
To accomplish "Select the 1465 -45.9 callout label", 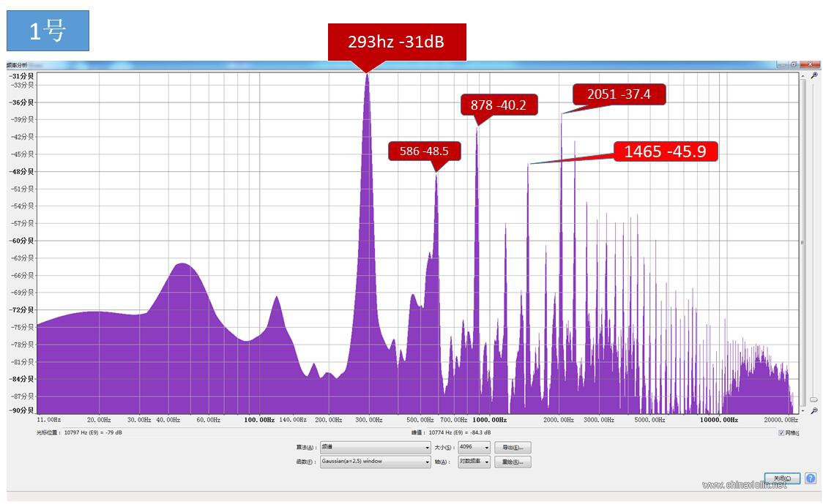I will (x=665, y=151).
